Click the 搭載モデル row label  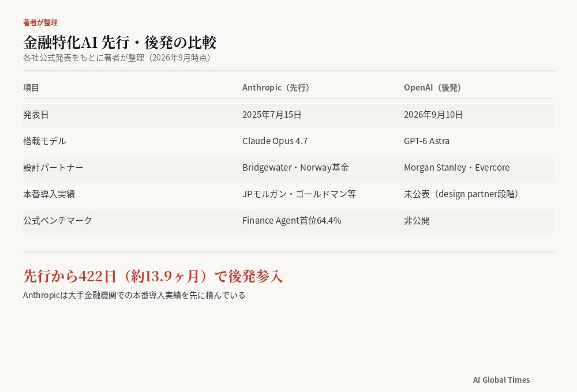pos(44,141)
